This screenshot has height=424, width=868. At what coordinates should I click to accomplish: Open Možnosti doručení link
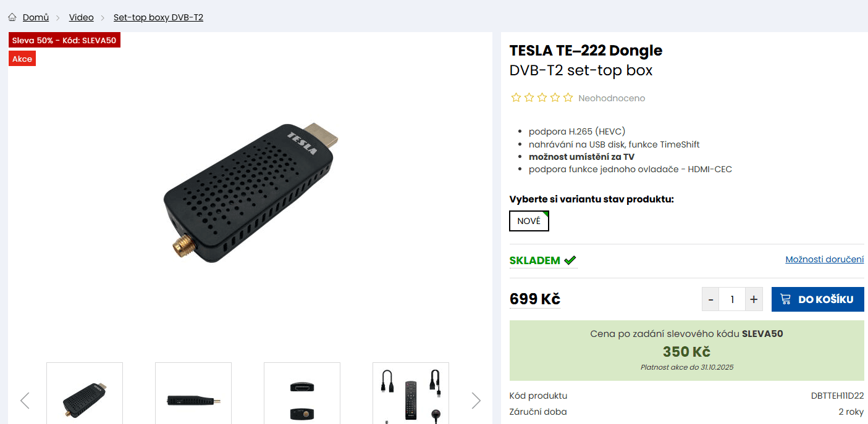tap(824, 259)
